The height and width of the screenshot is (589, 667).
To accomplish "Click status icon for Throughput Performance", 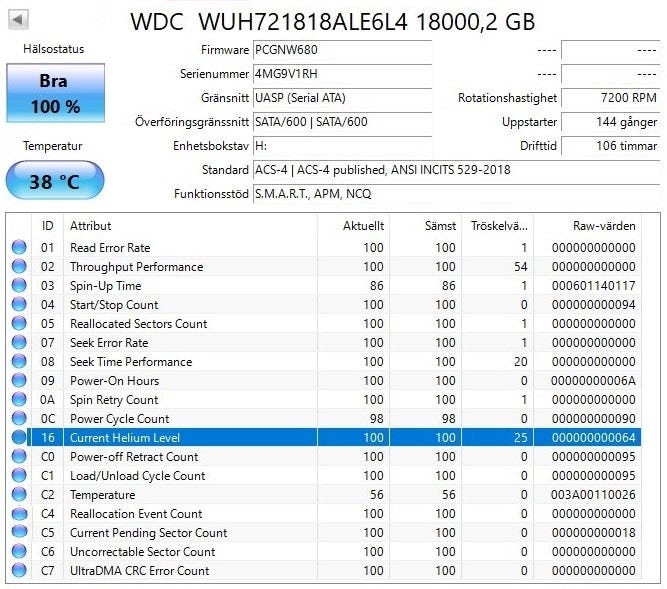I will point(19,266).
